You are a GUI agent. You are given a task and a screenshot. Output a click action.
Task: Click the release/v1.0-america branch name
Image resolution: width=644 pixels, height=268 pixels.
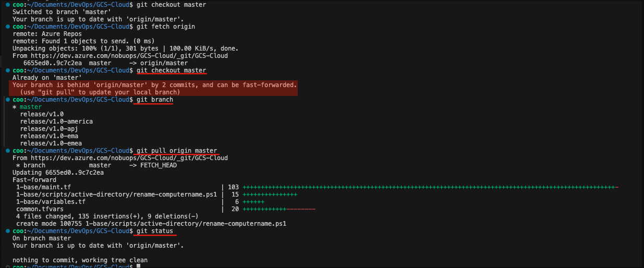[x=56, y=121]
